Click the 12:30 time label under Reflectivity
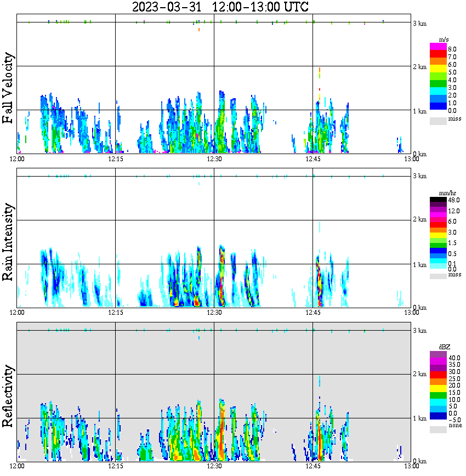The width and height of the screenshot is (466, 476). click(214, 466)
